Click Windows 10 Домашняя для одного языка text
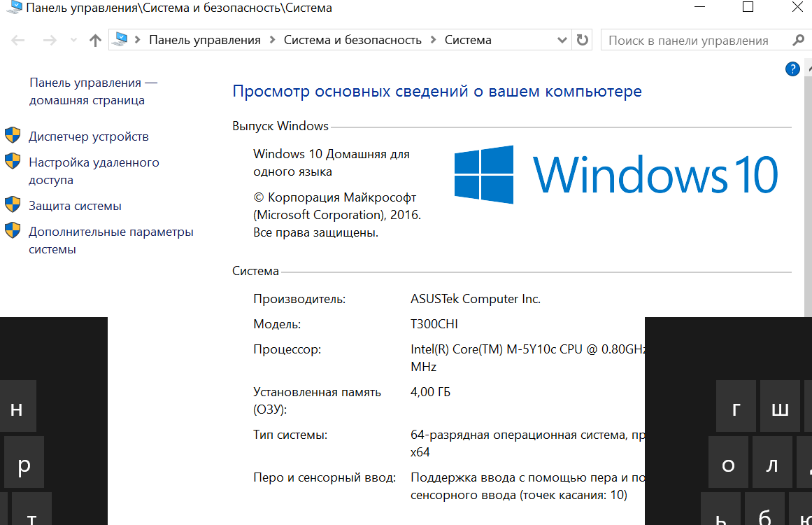The height and width of the screenshot is (525, 812). point(332,162)
